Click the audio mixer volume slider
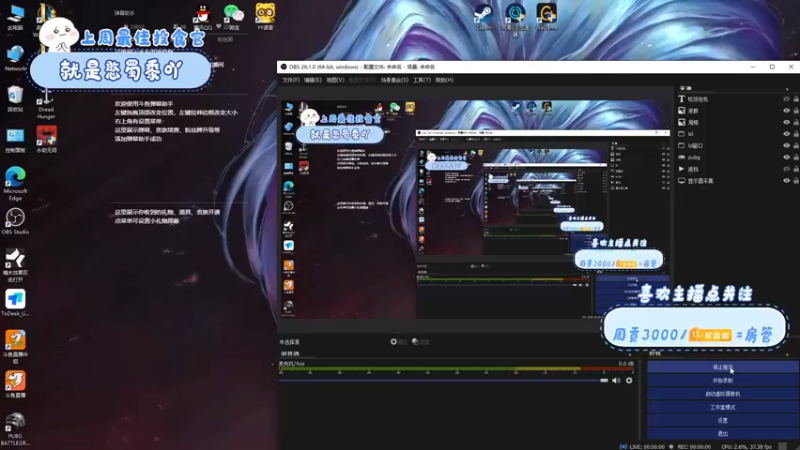The width and height of the screenshot is (800, 450). pos(444,380)
